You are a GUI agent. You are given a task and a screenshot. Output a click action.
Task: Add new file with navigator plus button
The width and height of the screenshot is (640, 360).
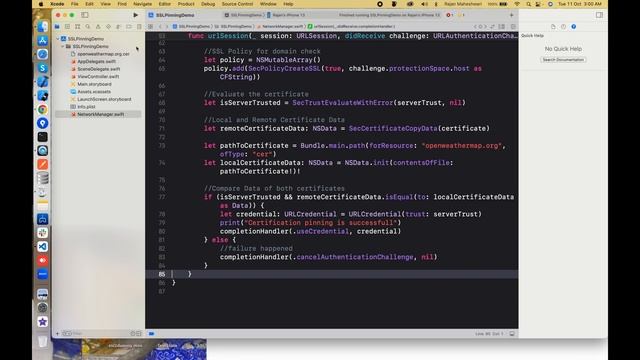[58, 333]
